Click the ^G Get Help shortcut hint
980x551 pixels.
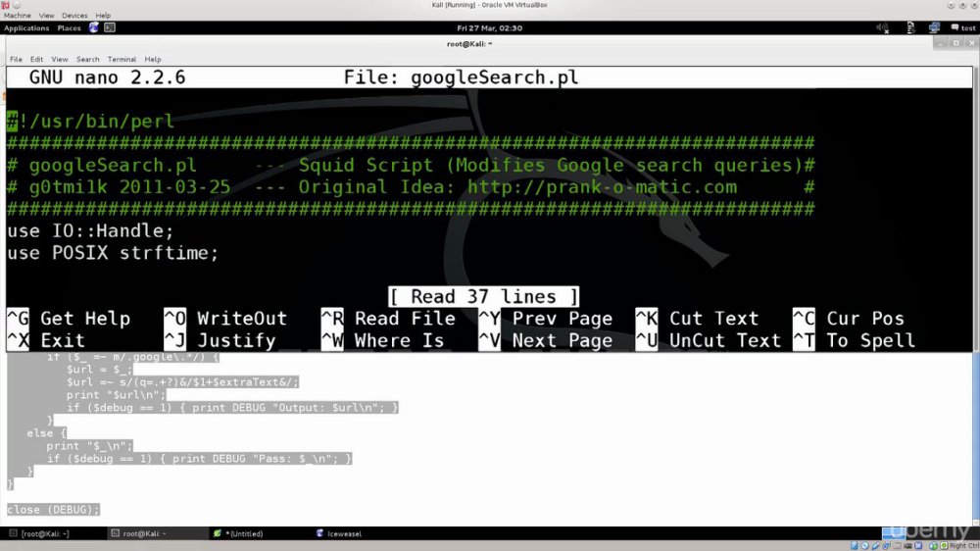pos(69,319)
